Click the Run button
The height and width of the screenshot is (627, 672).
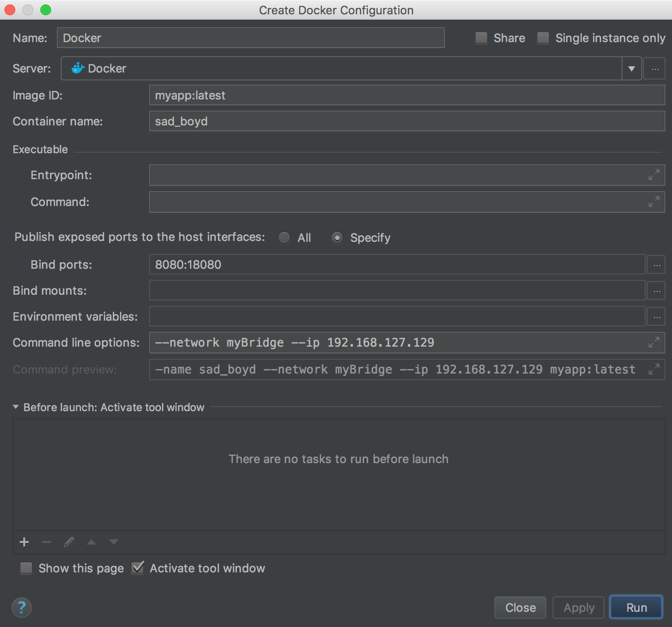[x=636, y=608]
